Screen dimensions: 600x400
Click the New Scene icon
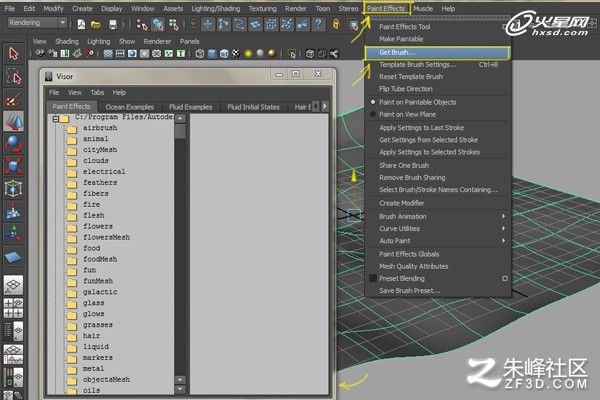81,24
